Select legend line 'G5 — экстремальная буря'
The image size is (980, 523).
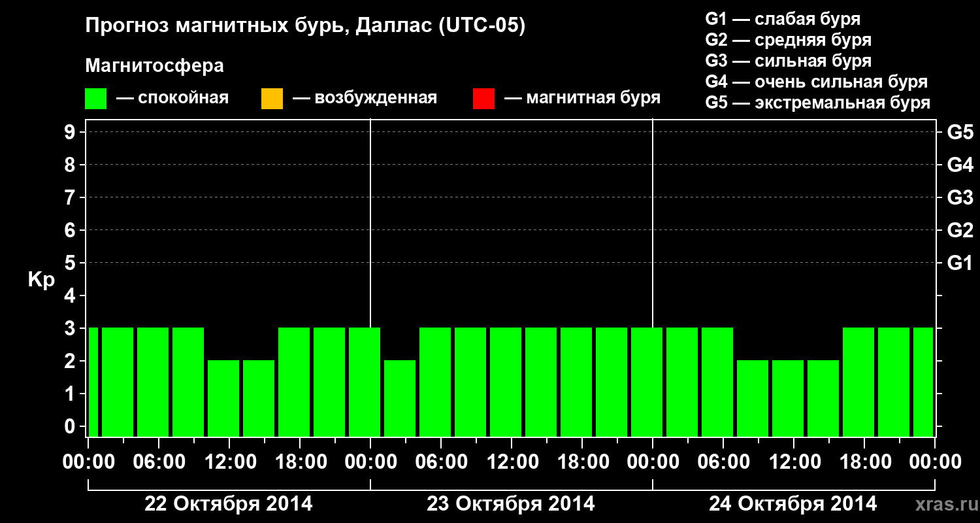818,103
